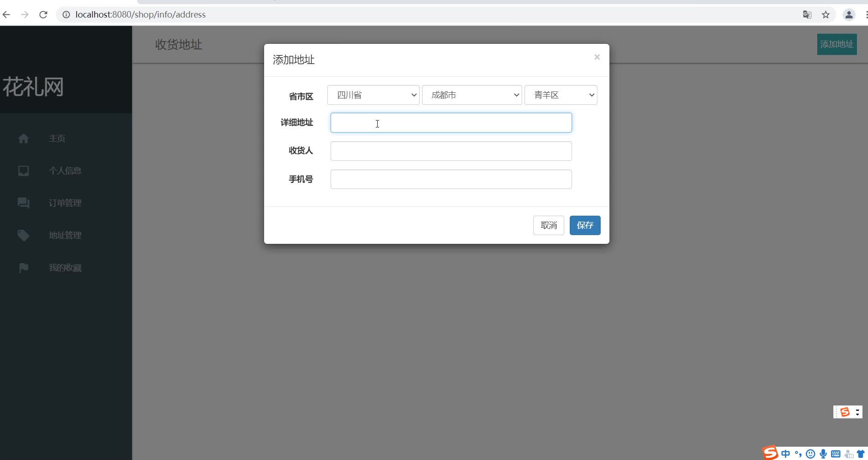The image size is (868, 460).
Task: Close the 添加地址 dialog with the × button
Action: pyautogui.click(x=597, y=57)
